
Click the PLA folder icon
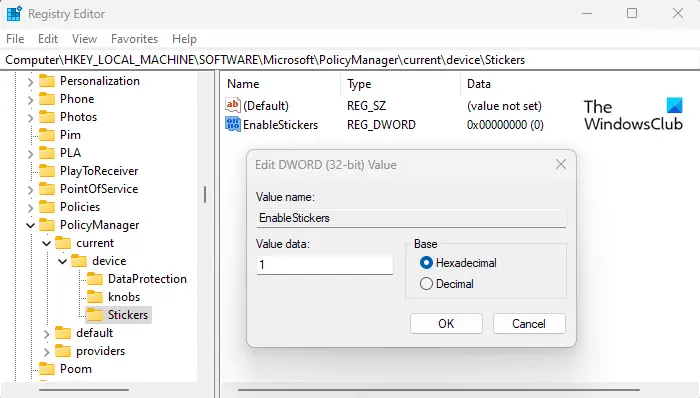[x=46, y=153]
